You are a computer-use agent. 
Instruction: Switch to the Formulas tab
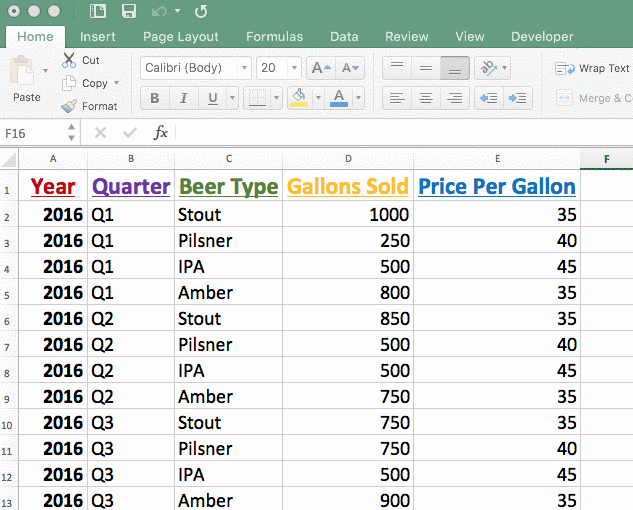click(x=274, y=37)
